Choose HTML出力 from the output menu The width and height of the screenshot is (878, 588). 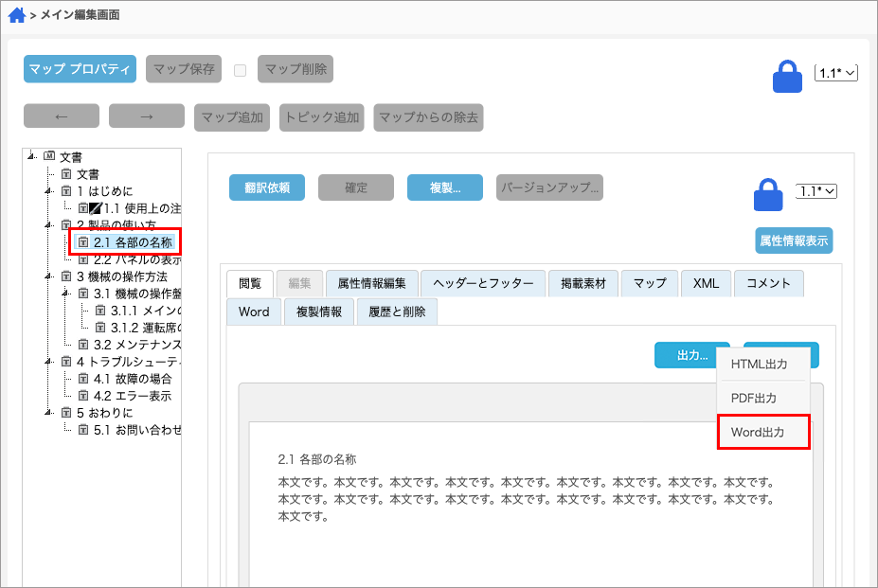pos(763,364)
